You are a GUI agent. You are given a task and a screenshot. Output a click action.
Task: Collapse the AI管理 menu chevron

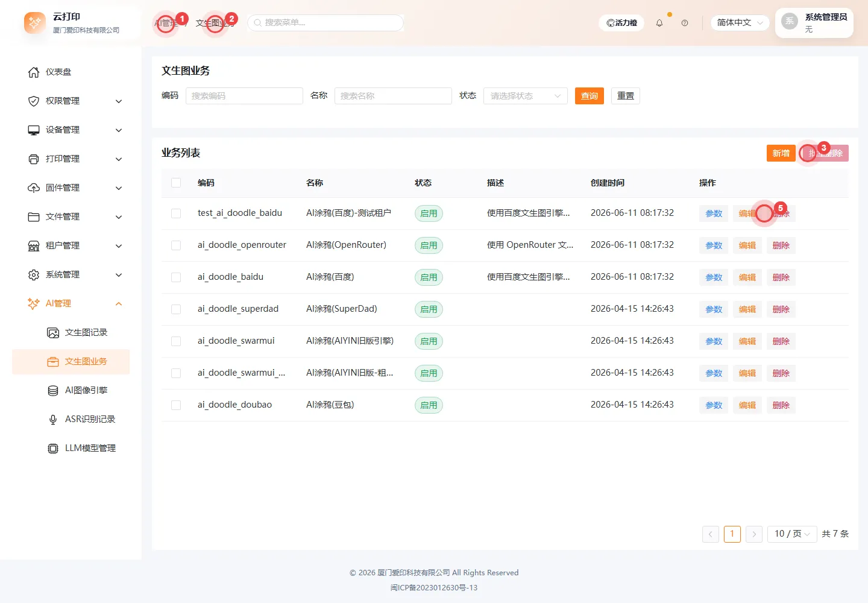click(119, 304)
